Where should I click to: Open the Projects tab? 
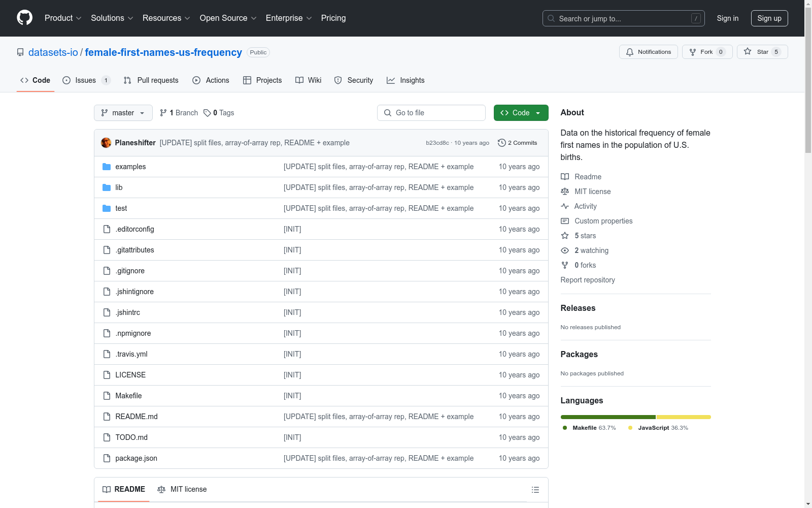[262, 80]
